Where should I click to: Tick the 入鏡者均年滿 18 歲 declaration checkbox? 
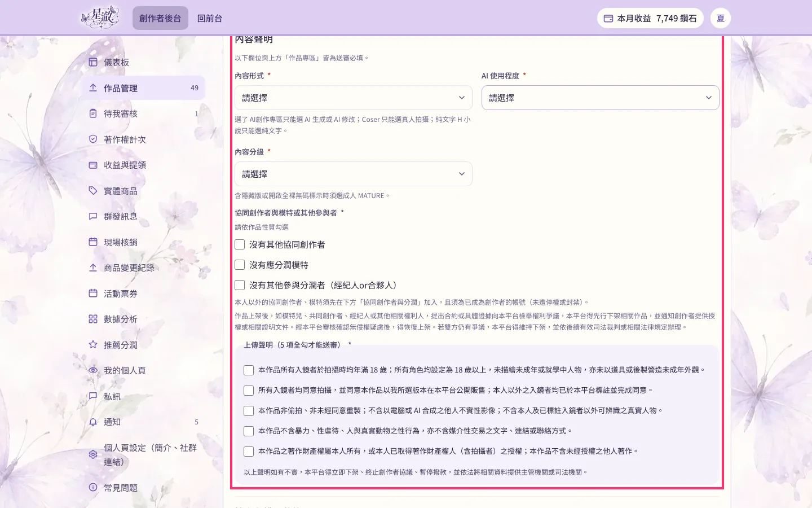tap(249, 370)
